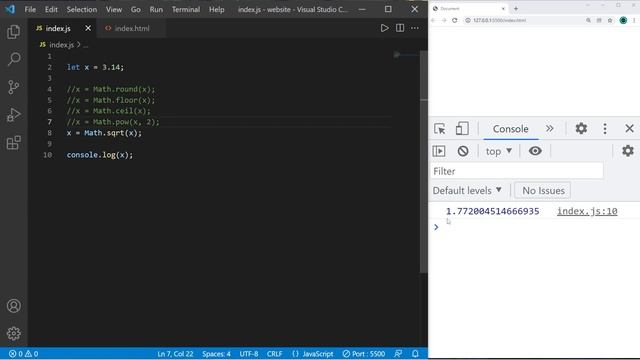This screenshot has height=360, width=640.
Task: Create a live expression eye icon
Action: coord(535,151)
